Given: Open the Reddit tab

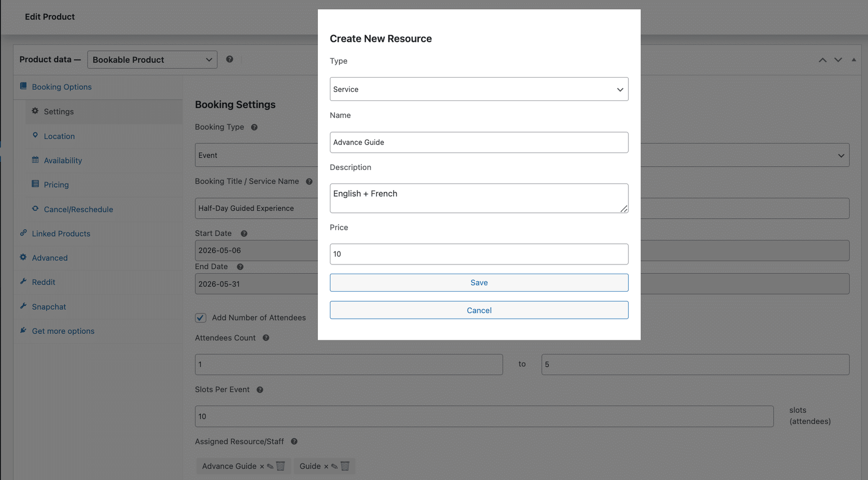Looking at the screenshot, I should pos(43,282).
